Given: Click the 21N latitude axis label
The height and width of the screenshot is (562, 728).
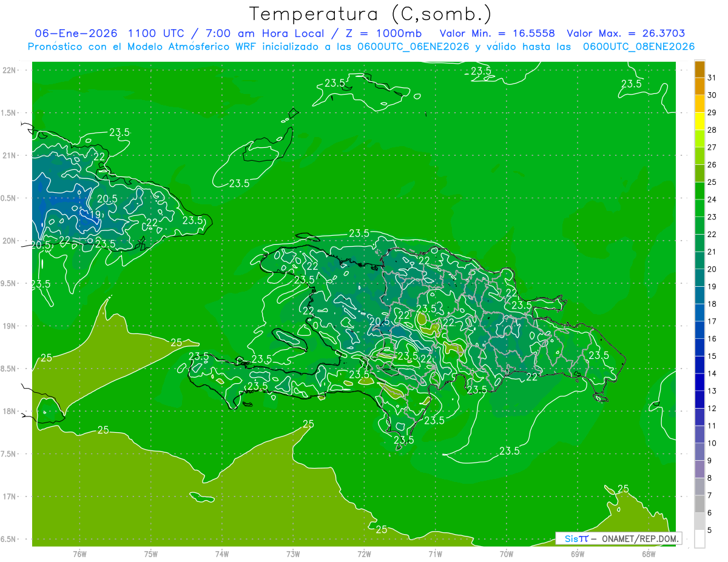Looking at the screenshot, I should tap(10, 155).
